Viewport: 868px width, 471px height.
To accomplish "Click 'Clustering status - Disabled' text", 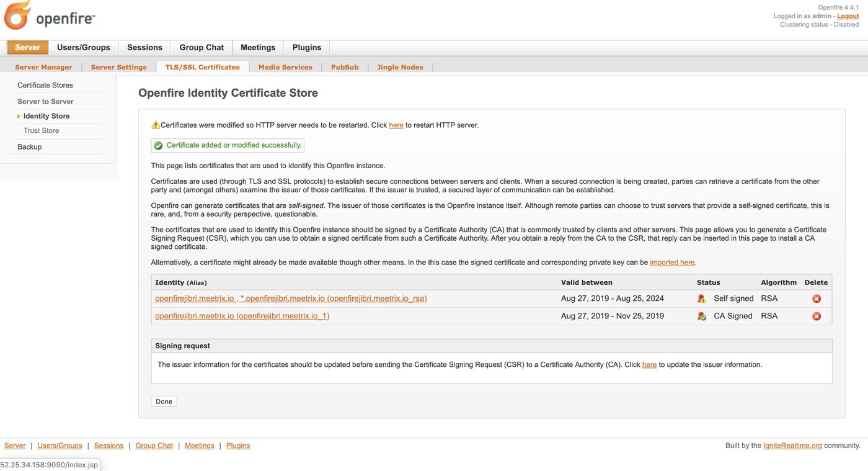I will coord(820,25).
